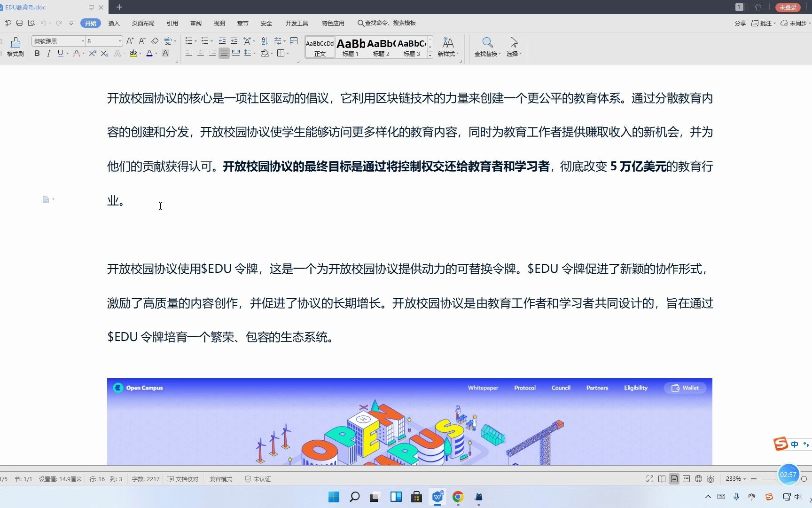Screen dimensions: 812x508
Task: Toggle underline formatting
Action: coord(60,53)
